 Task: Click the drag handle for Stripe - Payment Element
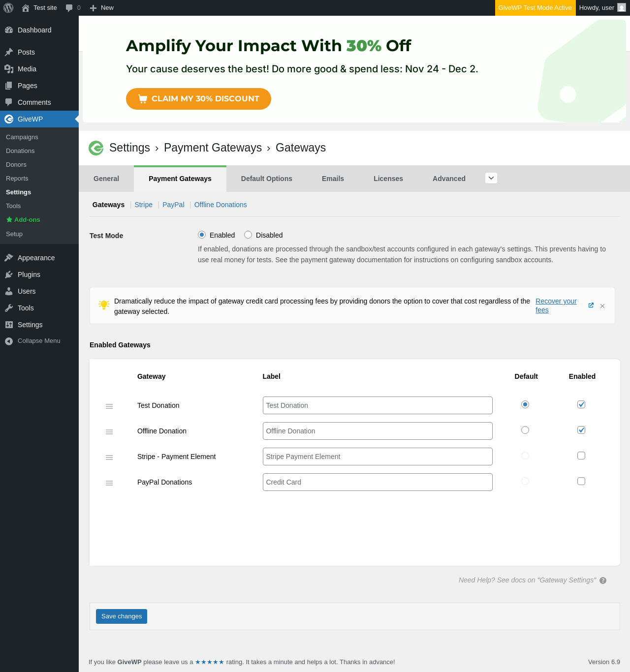pyautogui.click(x=109, y=458)
